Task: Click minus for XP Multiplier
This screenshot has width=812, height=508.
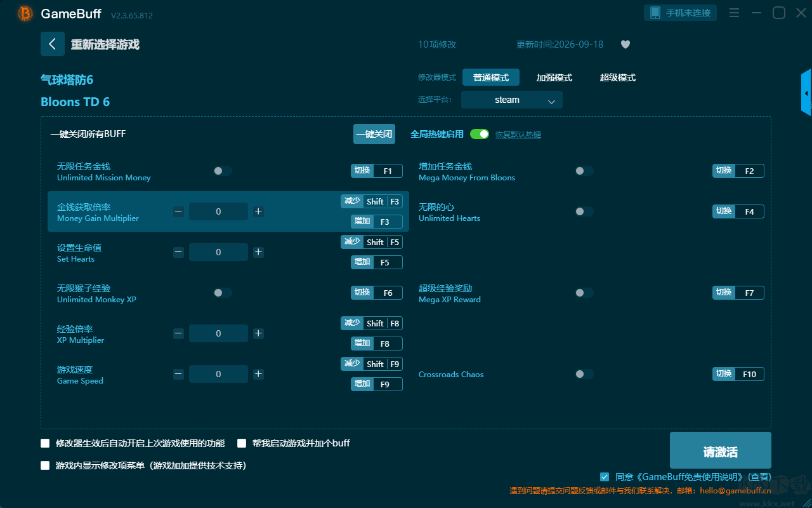Action: pyautogui.click(x=178, y=333)
